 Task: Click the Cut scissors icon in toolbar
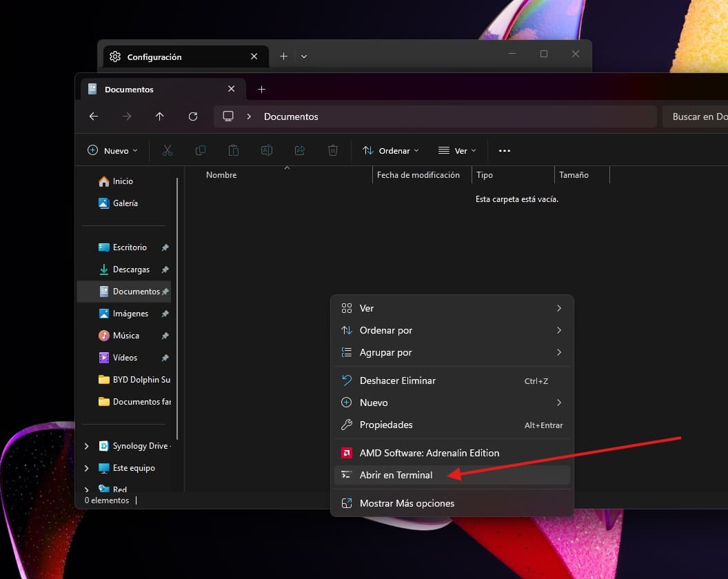coord(167,150)
